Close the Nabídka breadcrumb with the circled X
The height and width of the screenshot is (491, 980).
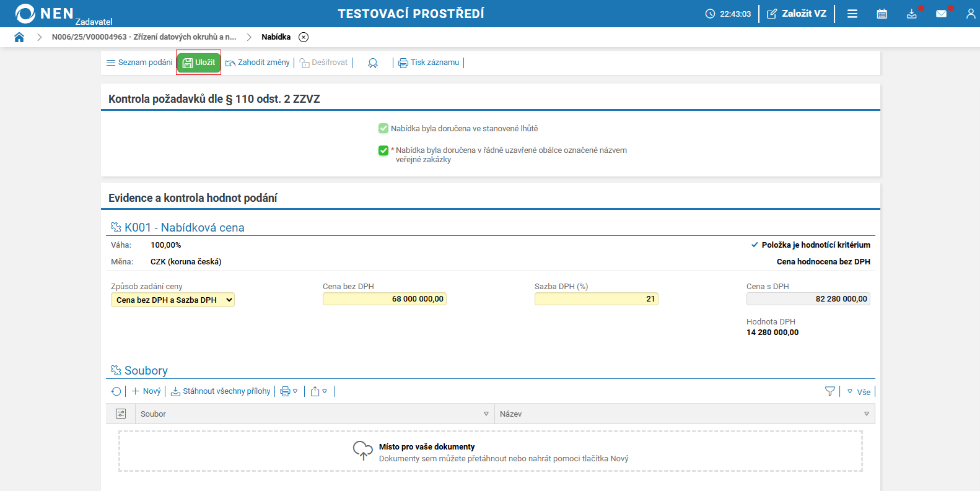click(x=304, y=37)
